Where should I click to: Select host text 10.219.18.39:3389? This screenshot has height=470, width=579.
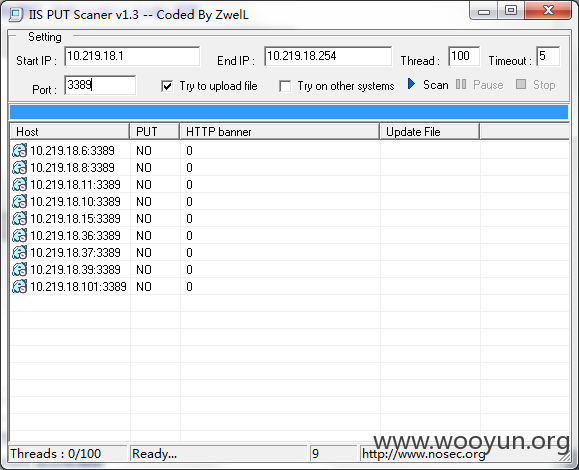tap(75, 270)
